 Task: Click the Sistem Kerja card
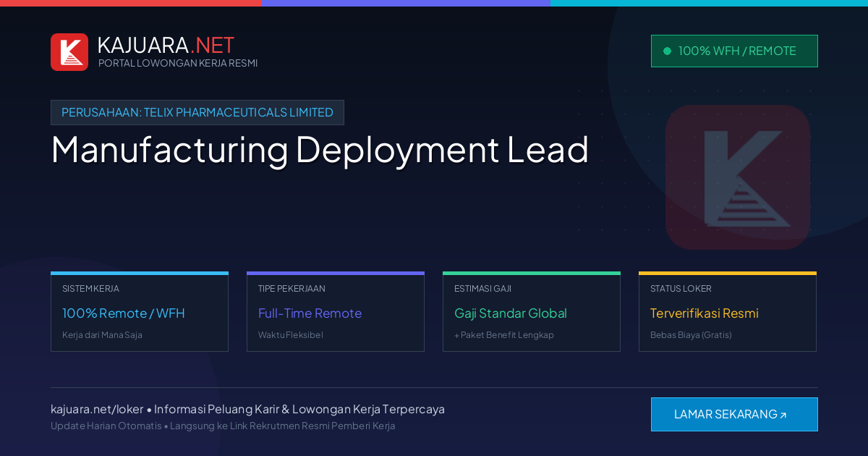click(x=140, y=312)
